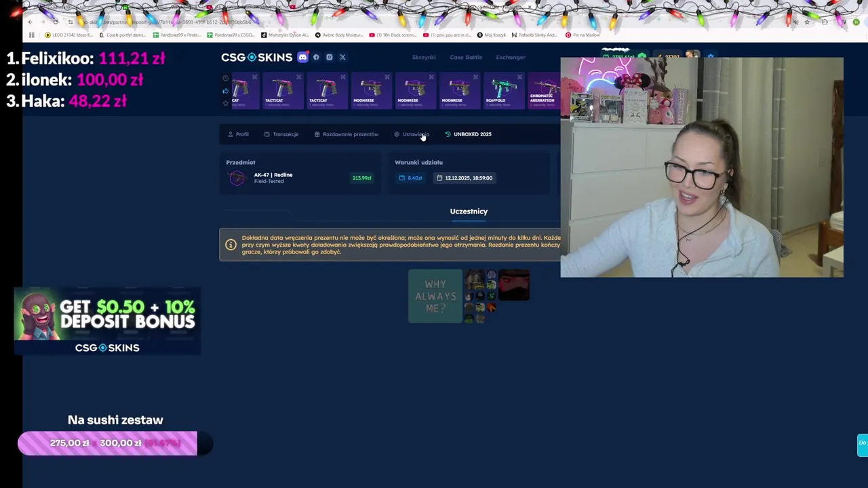868x488 pixels.
Task: Click the Haka 48,22 zł donor entry
Action: 66,101
